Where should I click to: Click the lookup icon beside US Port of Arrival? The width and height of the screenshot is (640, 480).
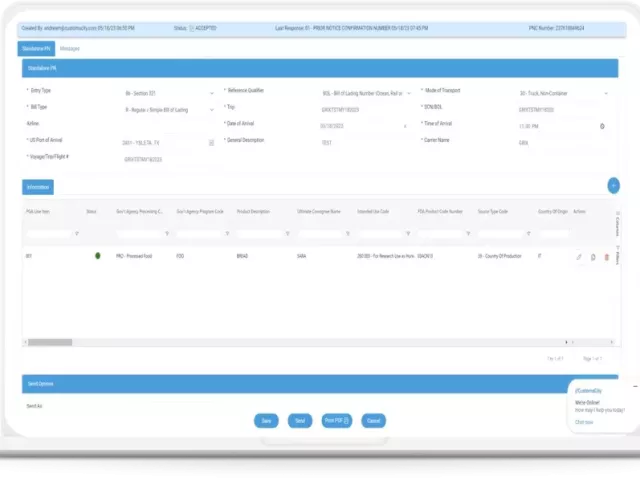point(211,143)
